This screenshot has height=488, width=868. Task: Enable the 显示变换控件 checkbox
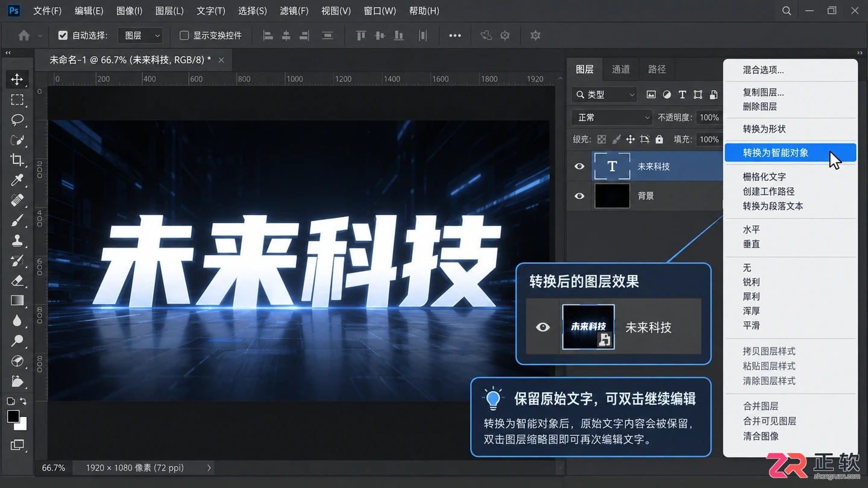pos(184,36)
